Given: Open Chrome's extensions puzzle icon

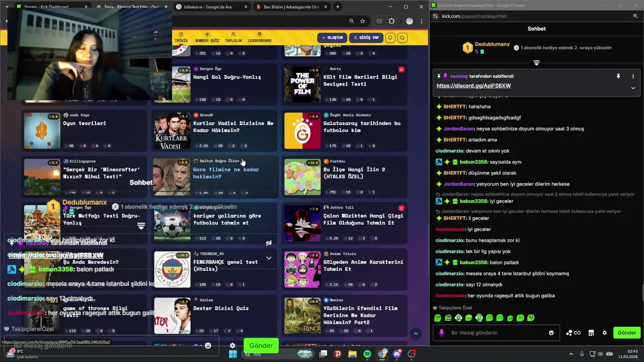Looking at the screenshot, I should 392,21.
